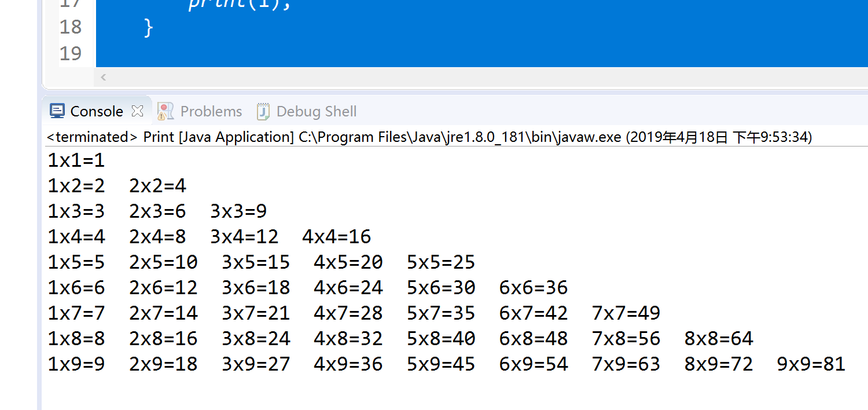868x410 pixels.
Task: Click console output 1x8=8
Action: click(76, 339)
